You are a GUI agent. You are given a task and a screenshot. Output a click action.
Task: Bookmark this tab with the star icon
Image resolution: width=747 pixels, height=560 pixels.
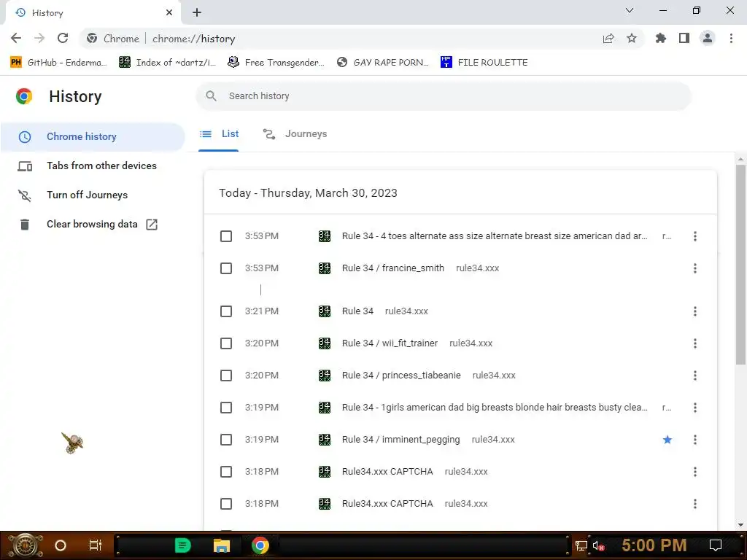point(632,38)
